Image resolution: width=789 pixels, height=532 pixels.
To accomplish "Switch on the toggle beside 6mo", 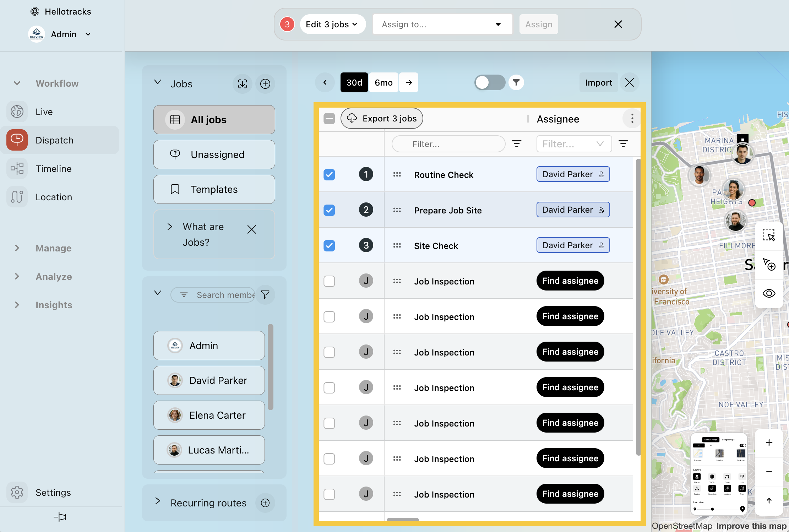I will pos(489,82).
